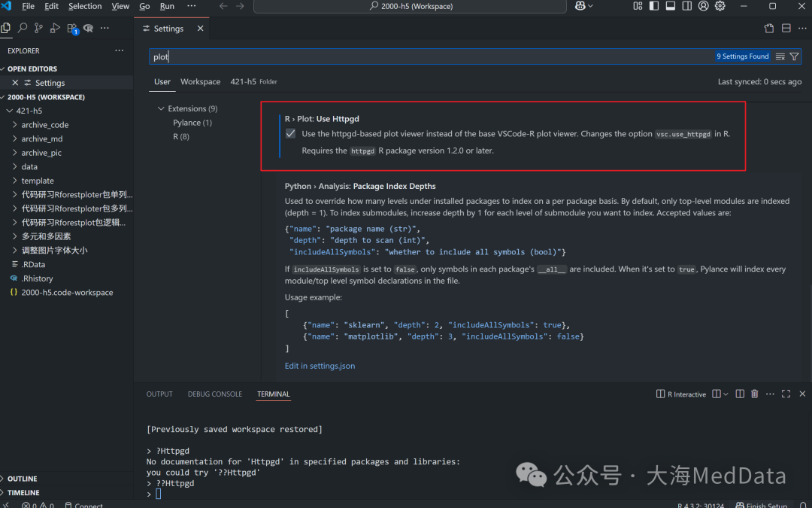
Task: Expand the Timeline section
Action: [23, 492]
